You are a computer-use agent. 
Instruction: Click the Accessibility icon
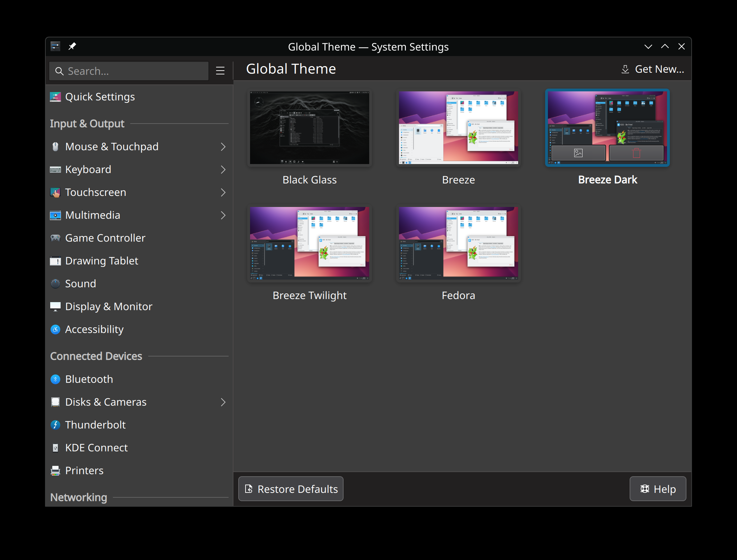tap(55, 329)
